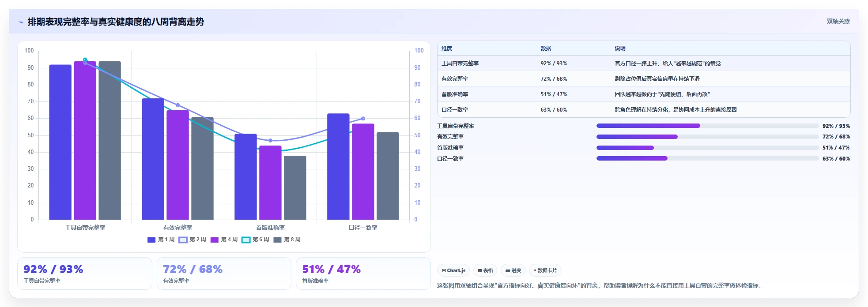
Task: Click the 表格 tag chip
Action: click(485, 270)
